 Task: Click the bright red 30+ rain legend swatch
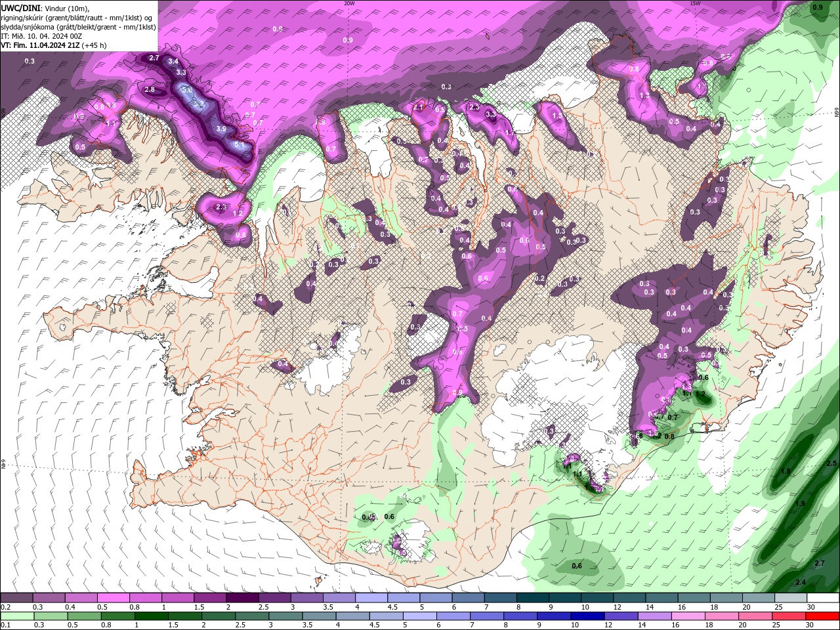click(823, 616)
